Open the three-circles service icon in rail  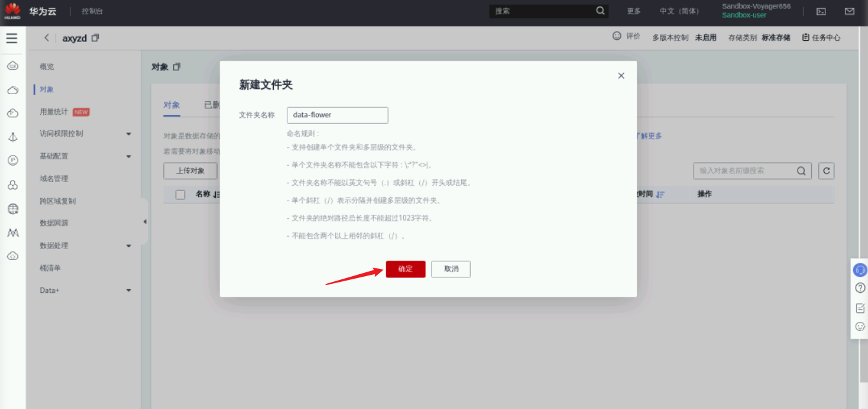(12, 185)
